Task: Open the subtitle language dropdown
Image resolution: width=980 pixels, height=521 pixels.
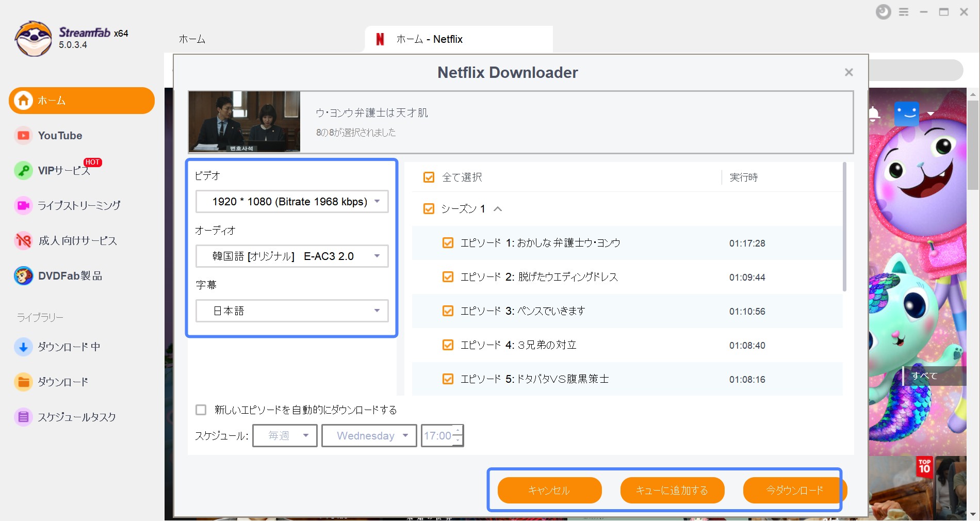Action: (292, 311)
